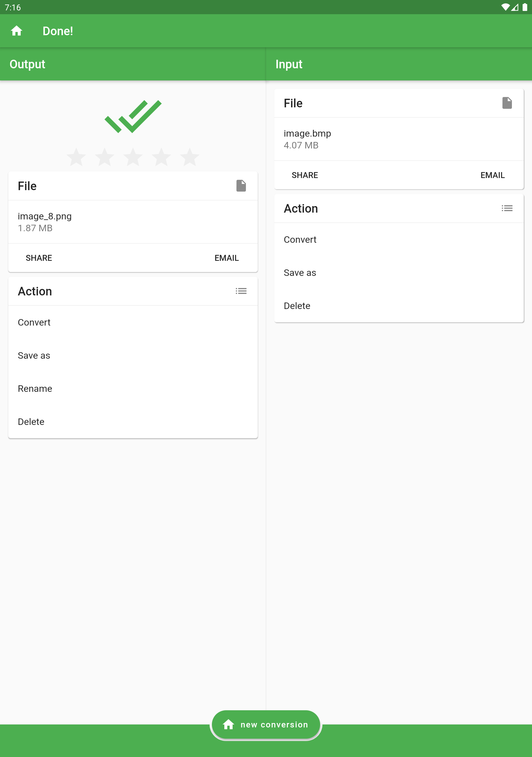532x757 pixels.
Task: Tap the home icon in top bar
Action: tap(17, 31)
